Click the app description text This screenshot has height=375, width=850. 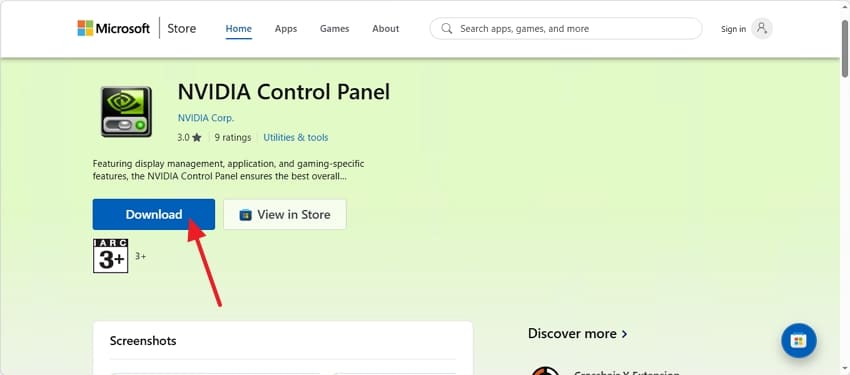(229, 170)
